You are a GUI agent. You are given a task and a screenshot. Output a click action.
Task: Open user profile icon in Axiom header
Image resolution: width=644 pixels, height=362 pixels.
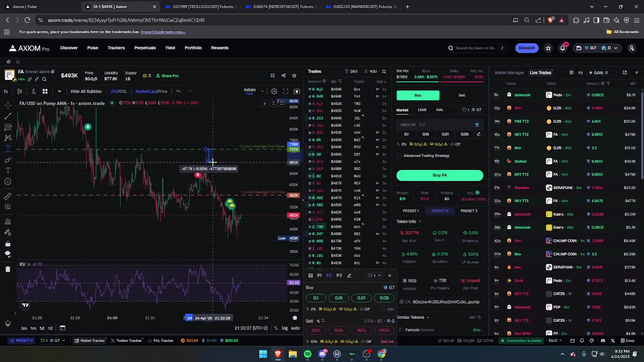632,48
